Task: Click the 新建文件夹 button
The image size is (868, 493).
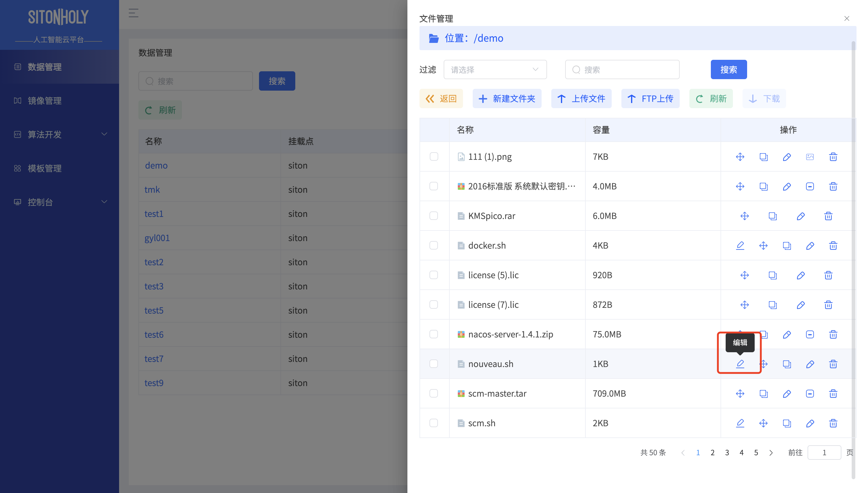Action: (x=507, y=98)
